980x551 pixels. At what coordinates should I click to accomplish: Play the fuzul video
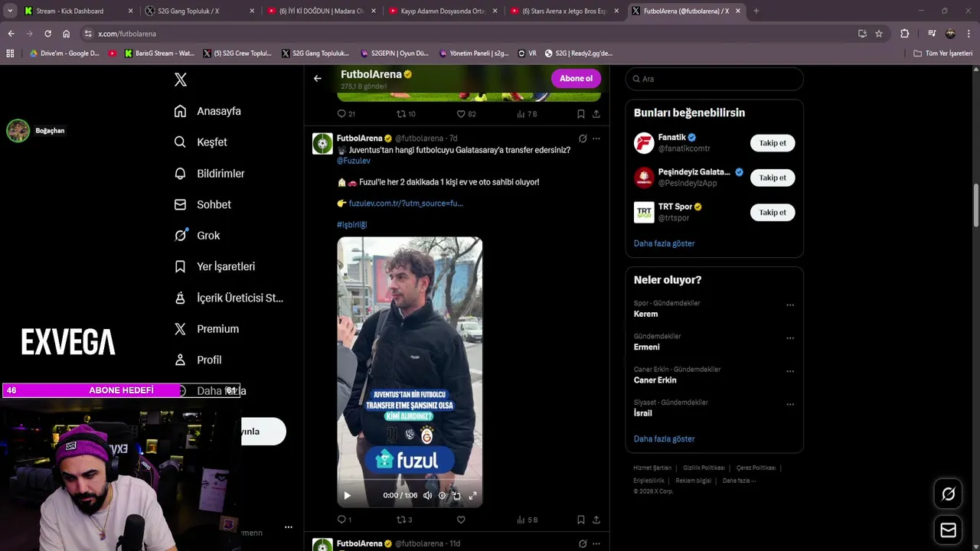tap(347, 496)
